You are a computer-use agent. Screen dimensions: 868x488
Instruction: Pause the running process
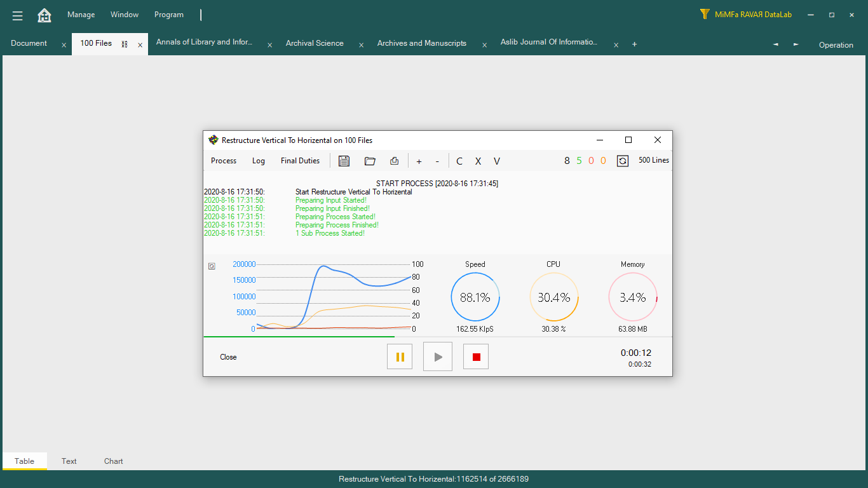(400, 356)
